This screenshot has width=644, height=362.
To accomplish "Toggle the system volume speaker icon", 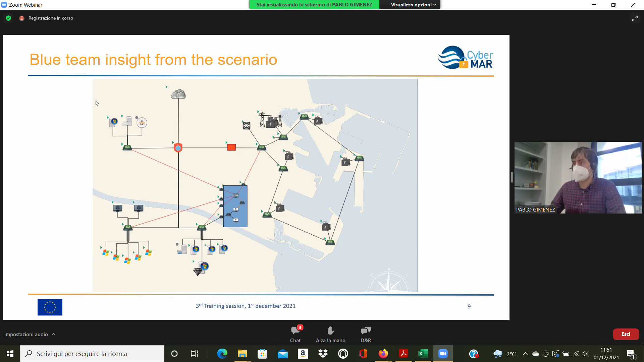I will tap(585, 354).
